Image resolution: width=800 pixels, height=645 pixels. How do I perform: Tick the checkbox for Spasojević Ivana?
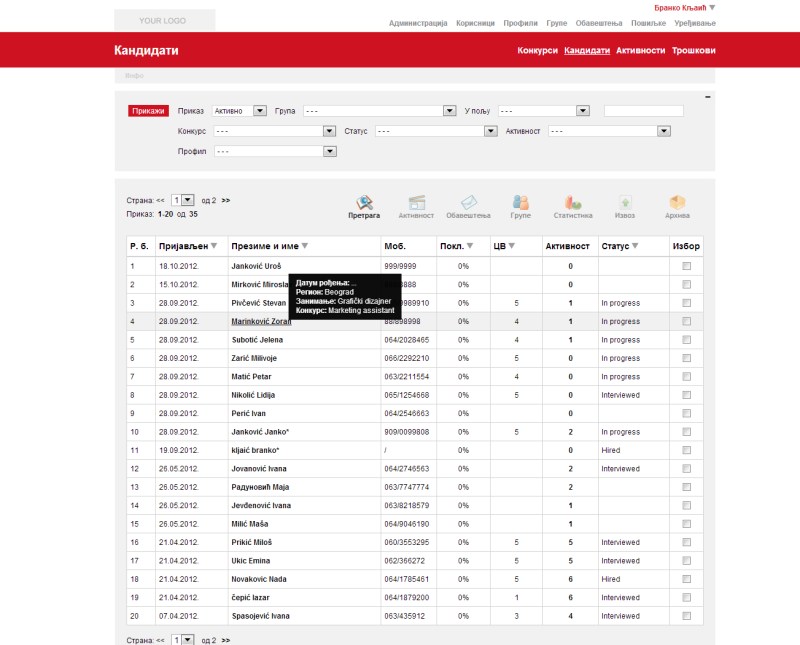(686, 615)
